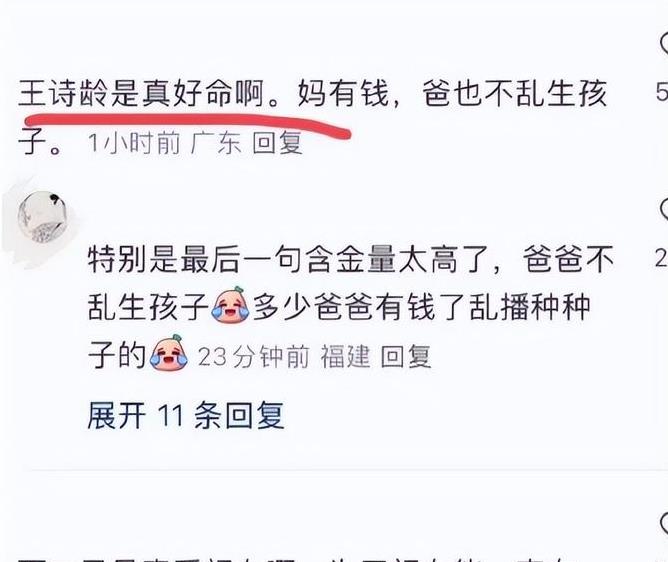Image resolution: width=668 pixels, height=562 pixels.
Task: Tap crying-laugh emoji after 乱生孩子
Action: pyautogui.click(x=230, y=305)
